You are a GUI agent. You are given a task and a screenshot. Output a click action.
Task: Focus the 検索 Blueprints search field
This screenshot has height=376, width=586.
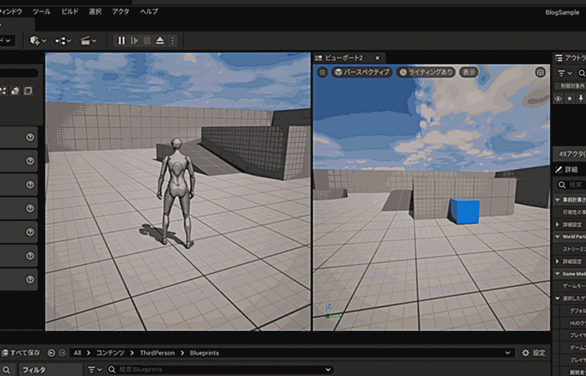coord(220,370)
